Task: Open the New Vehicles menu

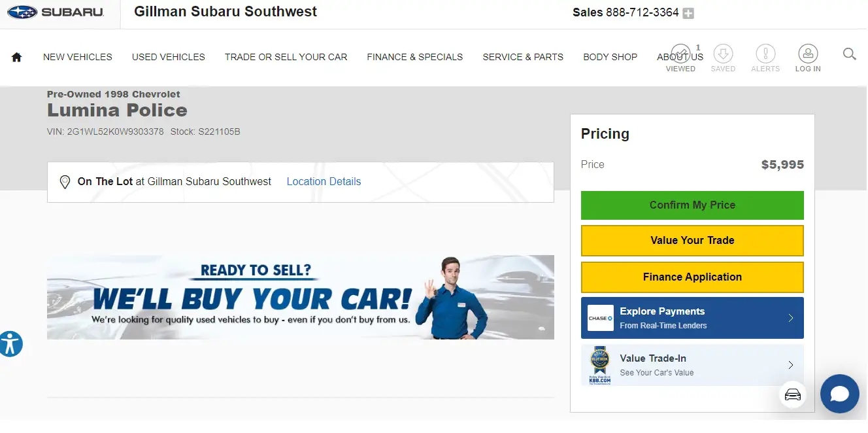Action: [x=78, y=57]
